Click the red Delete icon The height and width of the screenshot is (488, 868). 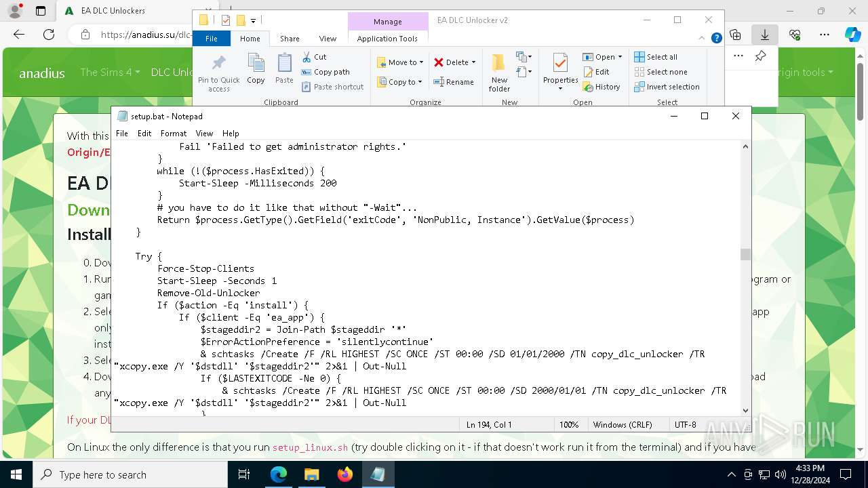click(x=439, y=62)
